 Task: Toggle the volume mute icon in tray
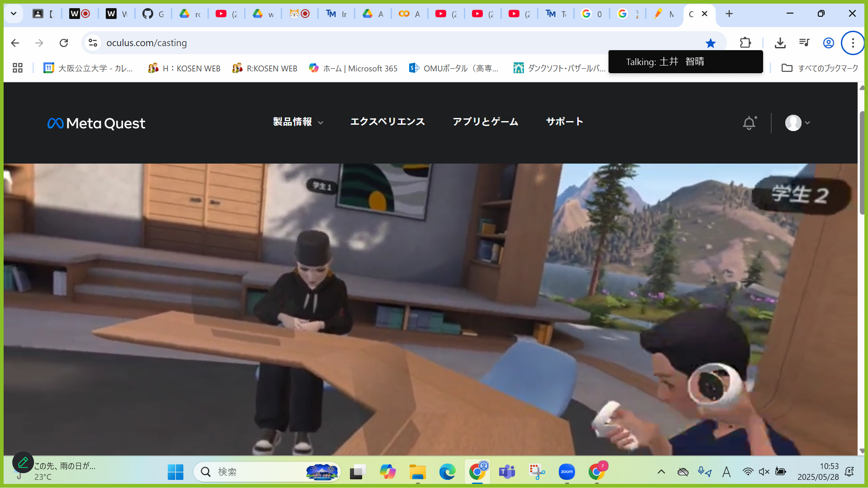click(x=764, y=472)
